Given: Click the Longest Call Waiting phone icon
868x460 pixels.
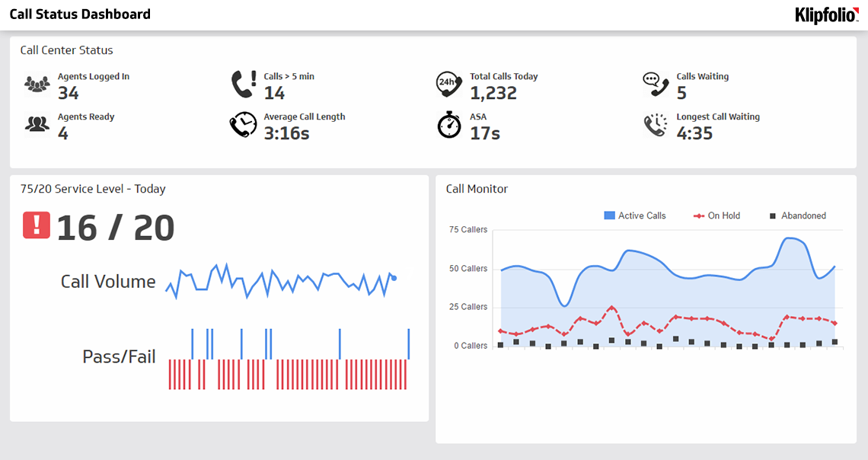Looking at the screenshot, I should coord(655,125).
